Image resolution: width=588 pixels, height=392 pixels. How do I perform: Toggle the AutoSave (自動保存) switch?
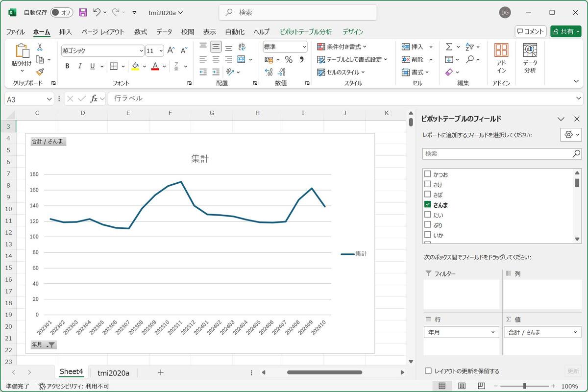pos(61,12)
